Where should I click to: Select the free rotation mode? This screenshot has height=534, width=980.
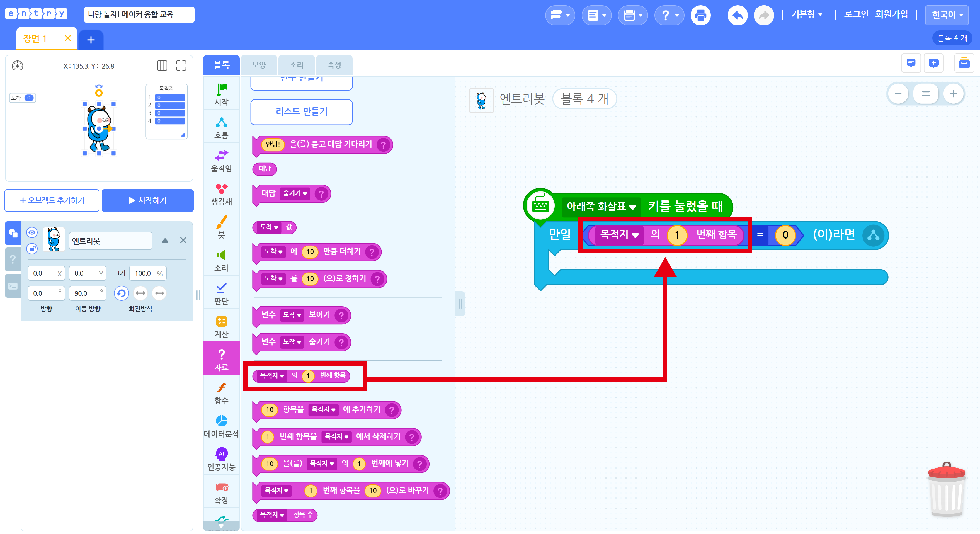pyautogui.click(x=121, y=293)
